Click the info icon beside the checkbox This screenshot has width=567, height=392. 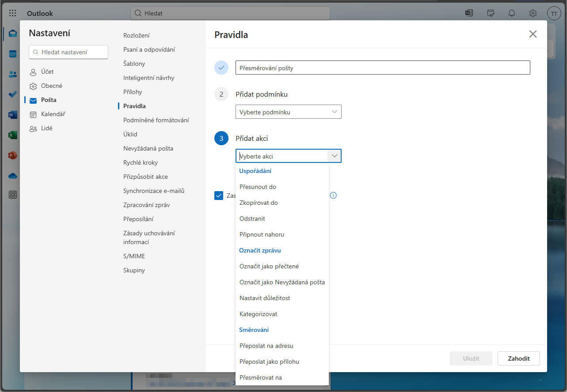[x=333, y=195]
